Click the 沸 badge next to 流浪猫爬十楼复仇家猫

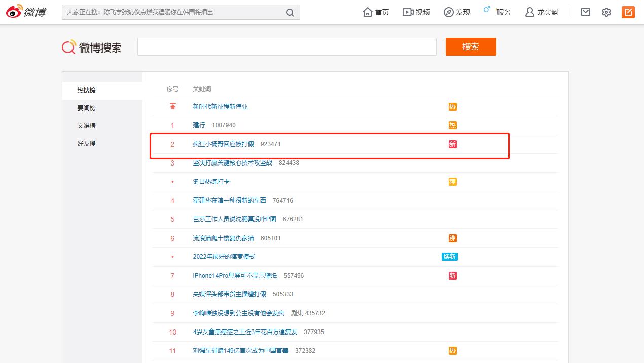(x=453, y=238)
